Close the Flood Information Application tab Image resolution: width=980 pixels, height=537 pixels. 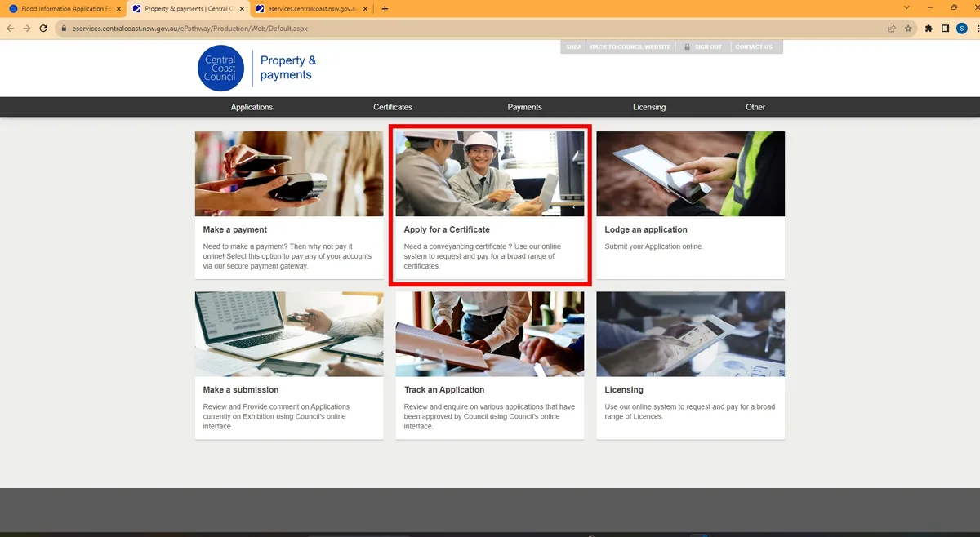tap(118, 9)
